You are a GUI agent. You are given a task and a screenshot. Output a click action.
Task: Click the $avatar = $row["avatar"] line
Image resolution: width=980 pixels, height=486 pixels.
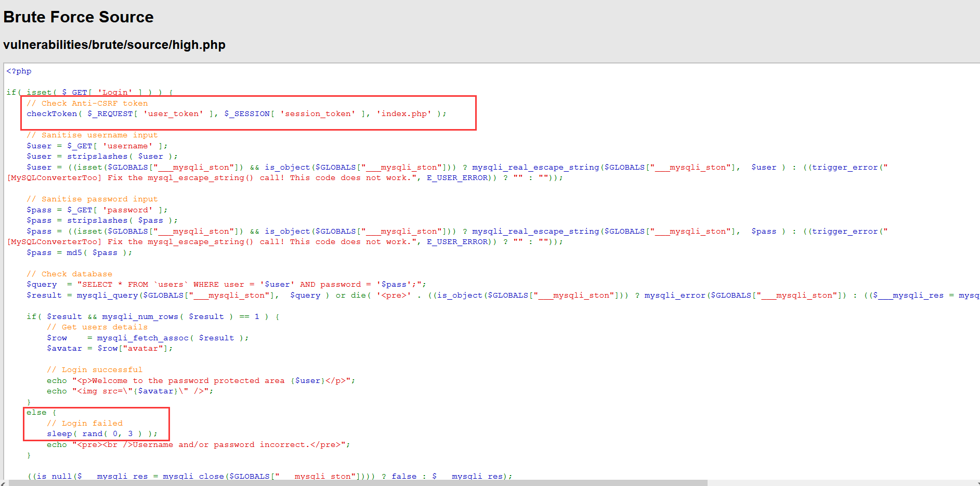click(x=110, y=349)
